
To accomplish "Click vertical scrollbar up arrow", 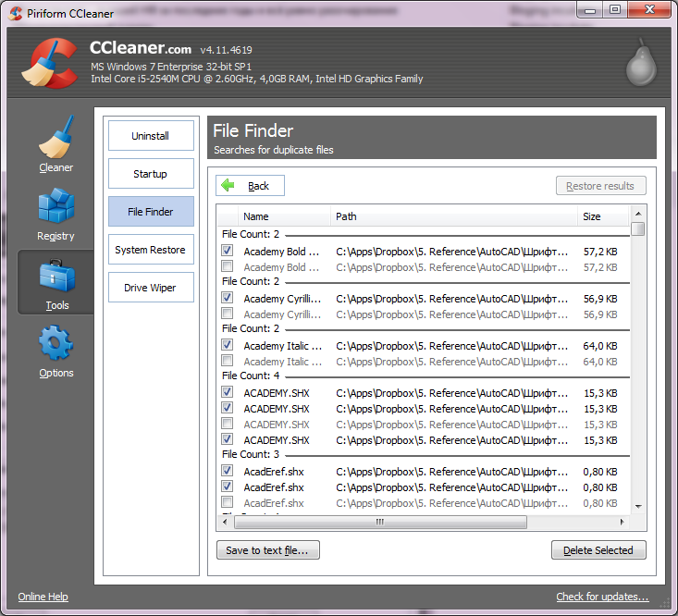I will tap(638, 214).
